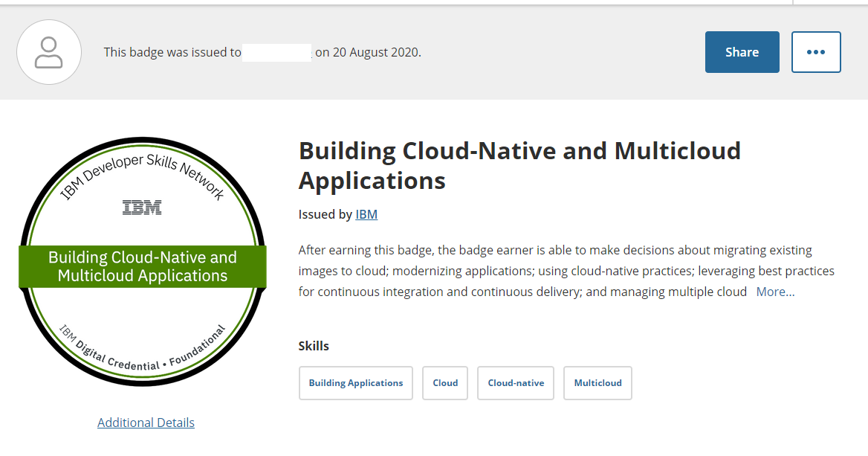Viewport: 868px width, 456px height.
Task: Click the 'Issued by' label text
Action: [325, 214]
